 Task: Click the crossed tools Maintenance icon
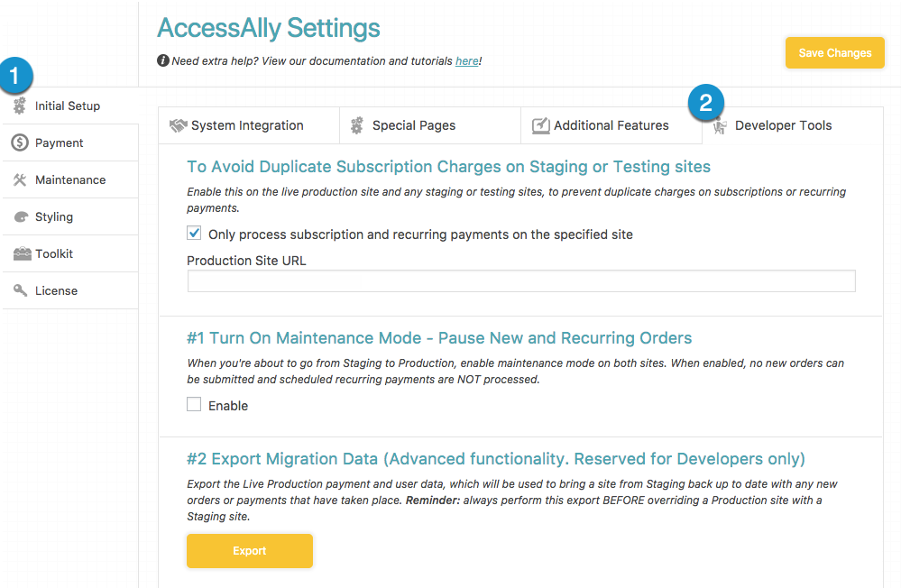point(20,179)
